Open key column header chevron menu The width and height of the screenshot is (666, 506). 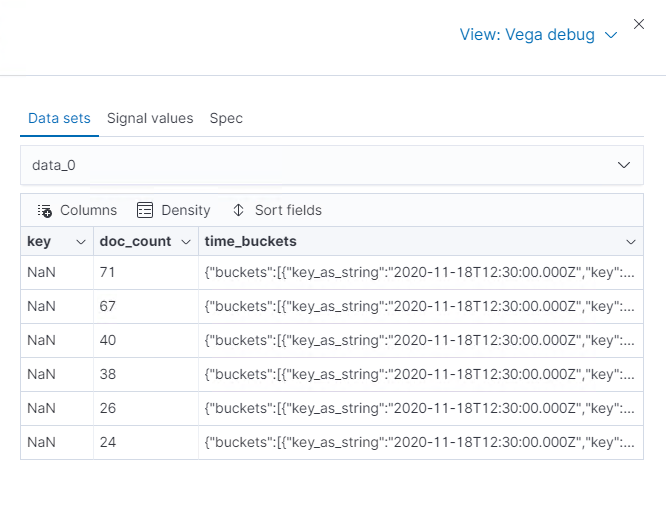[80, 242]
